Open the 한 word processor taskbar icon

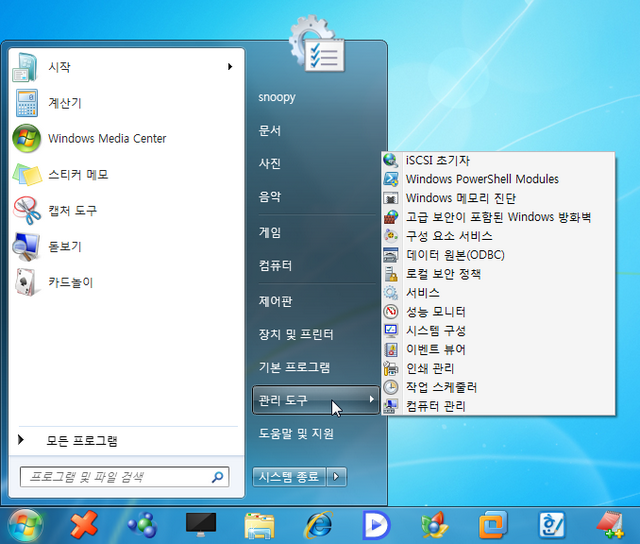click(552, 525)
